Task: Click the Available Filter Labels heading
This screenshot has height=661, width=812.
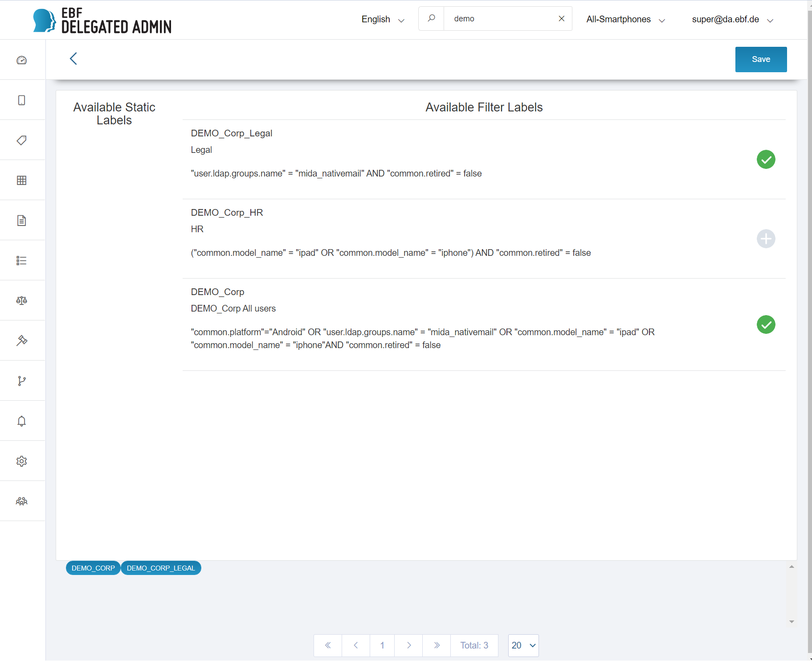Action: click(484, 107)
